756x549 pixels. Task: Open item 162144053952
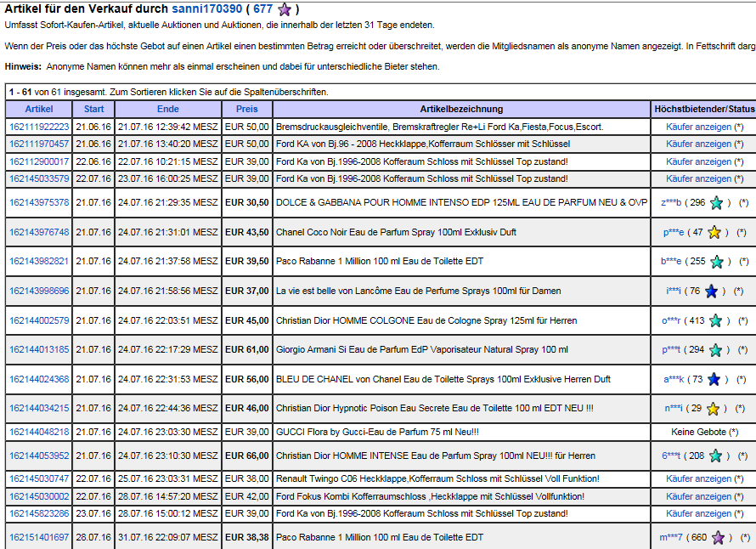pyautogui.click(x=39, y=456)
